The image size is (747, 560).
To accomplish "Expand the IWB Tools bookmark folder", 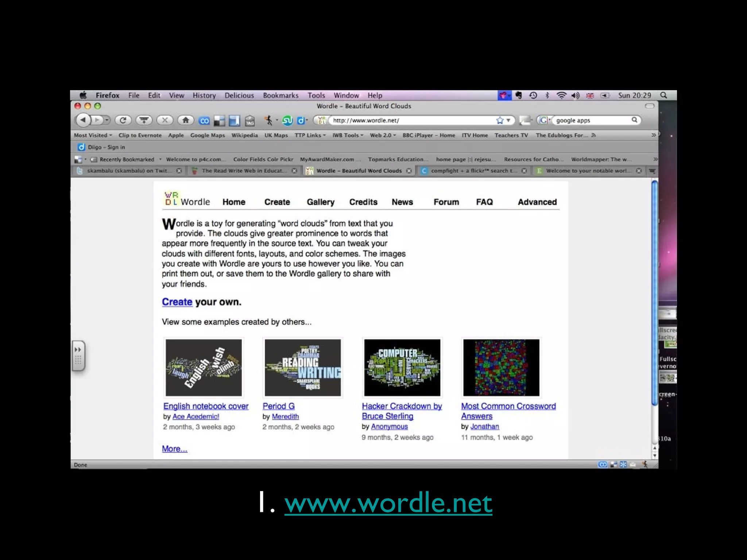I will coord(348,135).
